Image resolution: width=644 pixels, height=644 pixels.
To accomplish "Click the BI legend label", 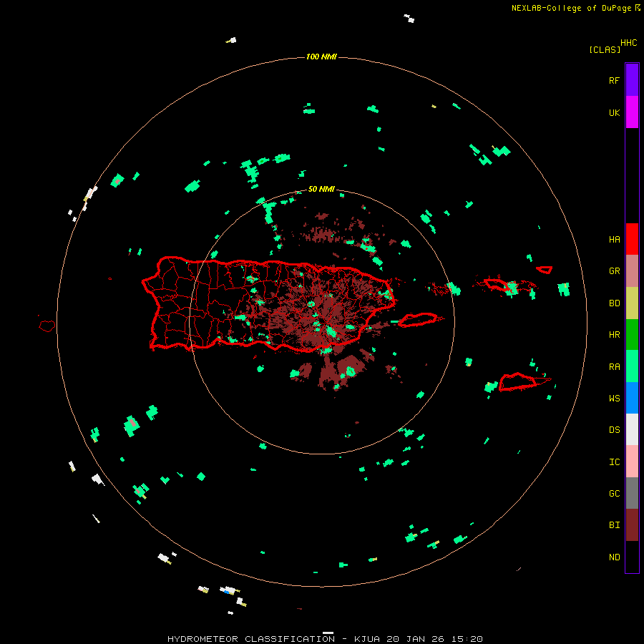I will tap(614, 525).
